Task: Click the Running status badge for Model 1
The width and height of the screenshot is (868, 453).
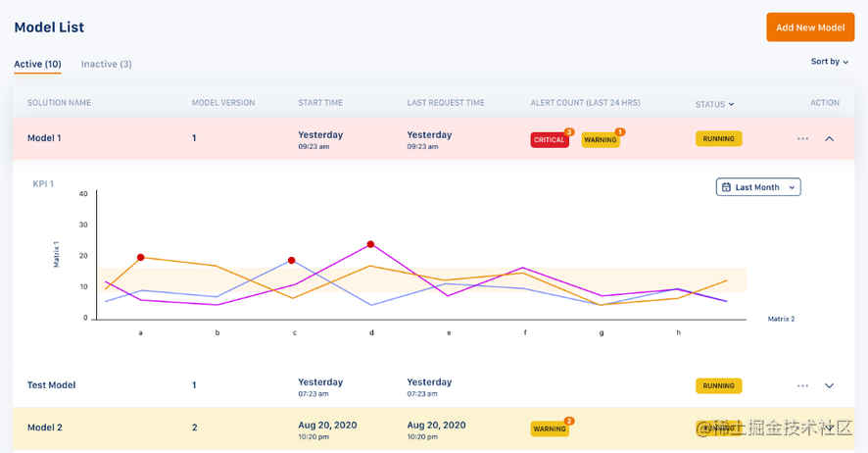Action: coord(718,139)
